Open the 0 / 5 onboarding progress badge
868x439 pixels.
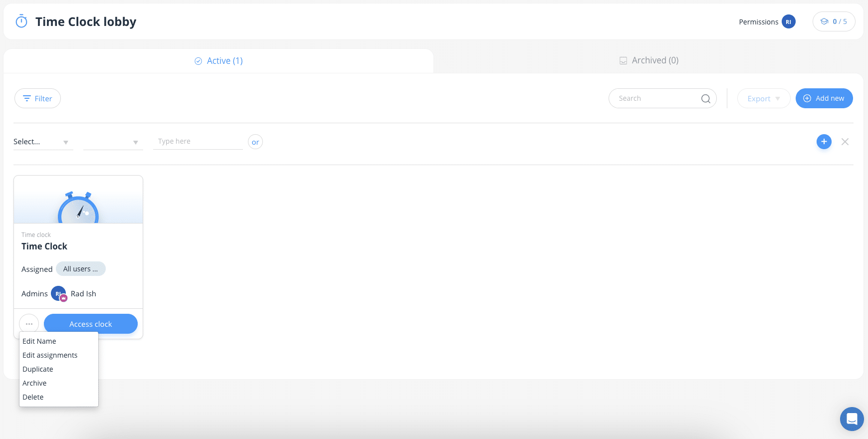[x=834, y=21]
